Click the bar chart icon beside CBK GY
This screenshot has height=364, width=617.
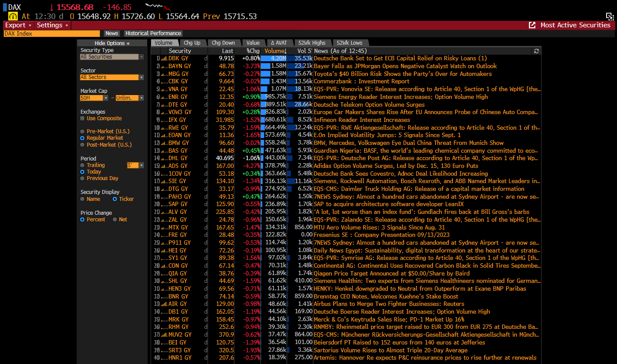click(x=164, y=81)
